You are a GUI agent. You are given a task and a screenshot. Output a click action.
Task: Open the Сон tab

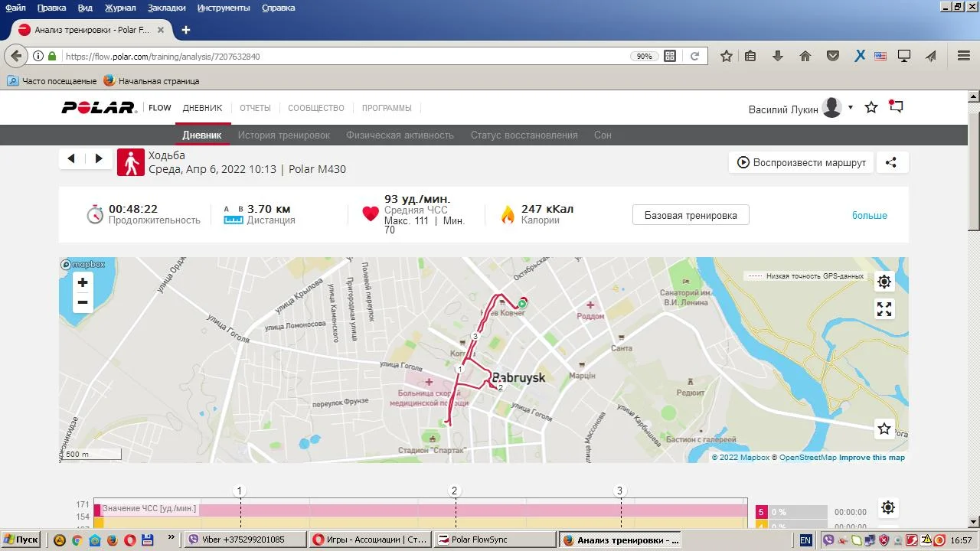(x=603, y=135)
